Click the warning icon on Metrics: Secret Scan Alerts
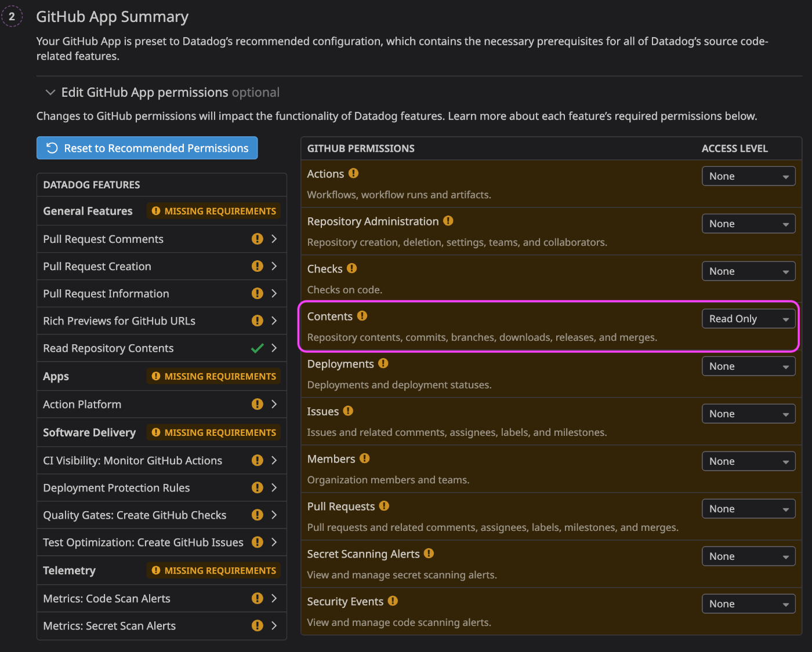Image resolution: width=812 pixels, height=652 pixels. point(258,625)
